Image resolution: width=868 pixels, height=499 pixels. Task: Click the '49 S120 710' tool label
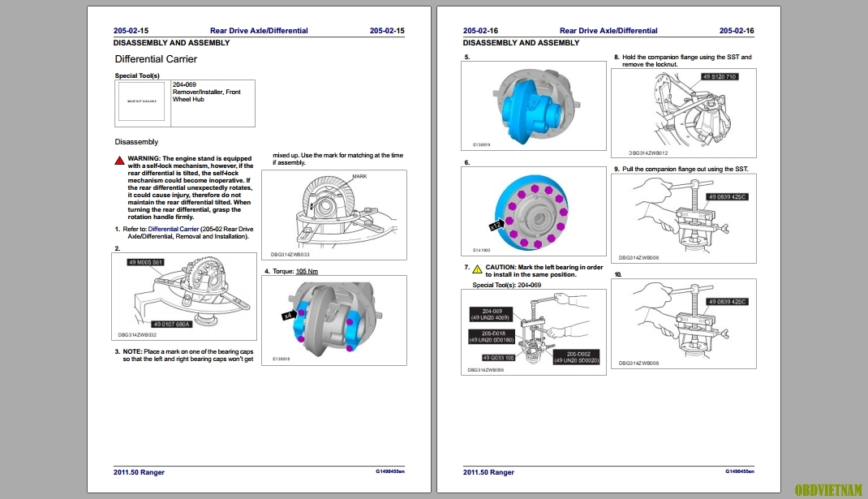click(x=720, y=76)
